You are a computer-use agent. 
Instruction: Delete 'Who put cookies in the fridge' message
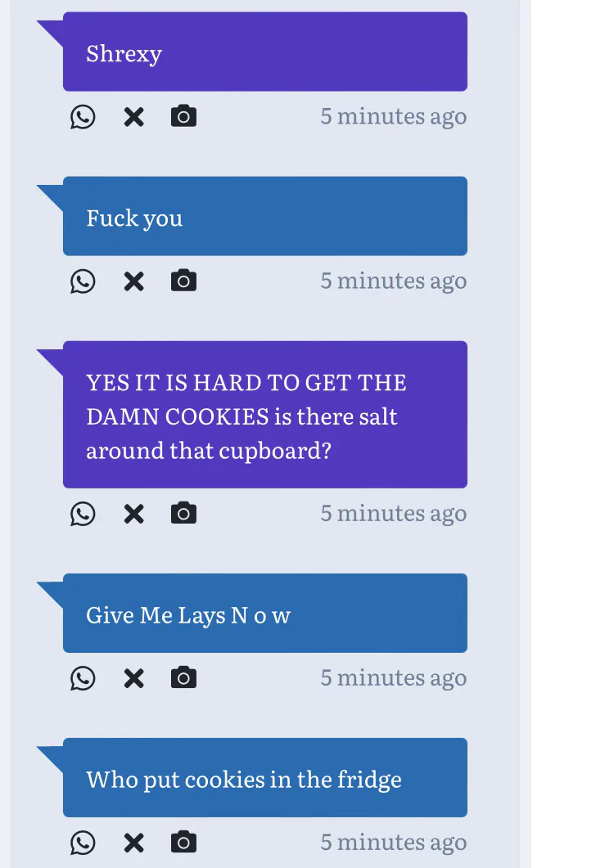(133, 843)
